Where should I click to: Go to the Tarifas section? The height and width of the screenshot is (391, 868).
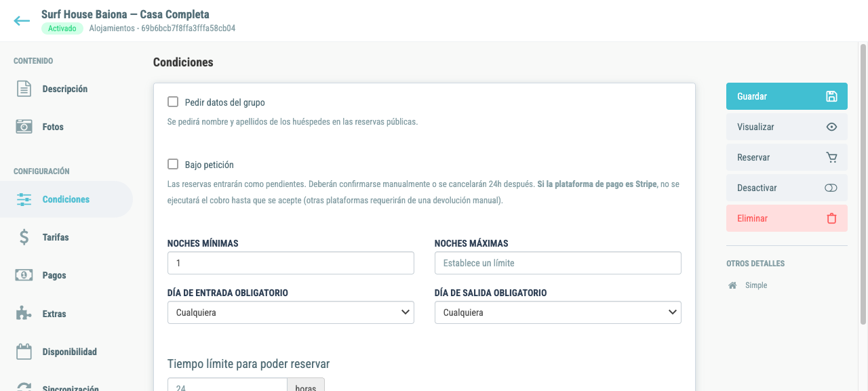[66, 237]
